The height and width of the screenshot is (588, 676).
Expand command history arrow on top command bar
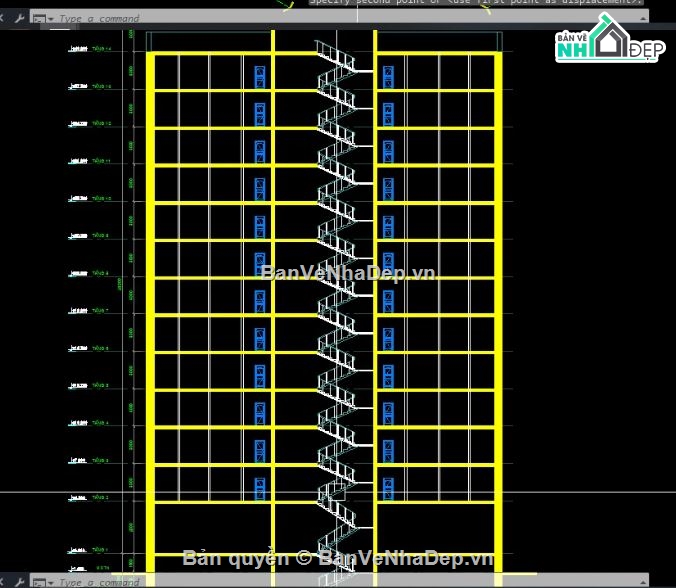click(x=643, y=19)
